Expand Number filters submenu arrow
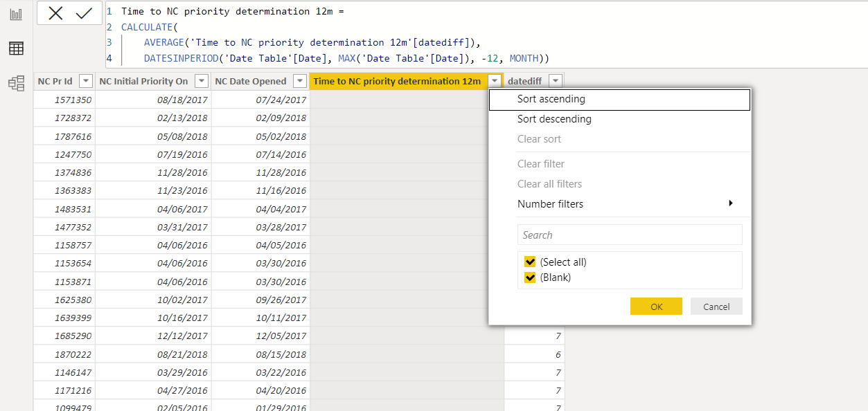The height and width of the screenshot is (411, 868). 731,203
